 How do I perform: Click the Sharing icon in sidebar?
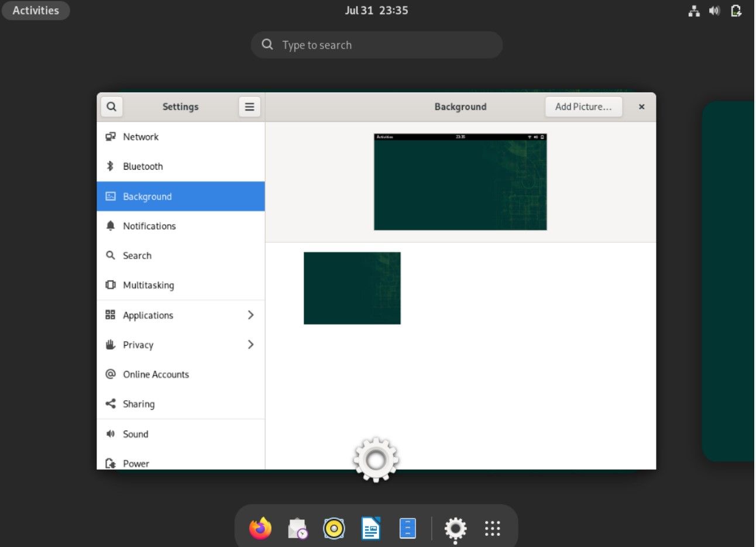pyautogui.click(x=110, y=404)
